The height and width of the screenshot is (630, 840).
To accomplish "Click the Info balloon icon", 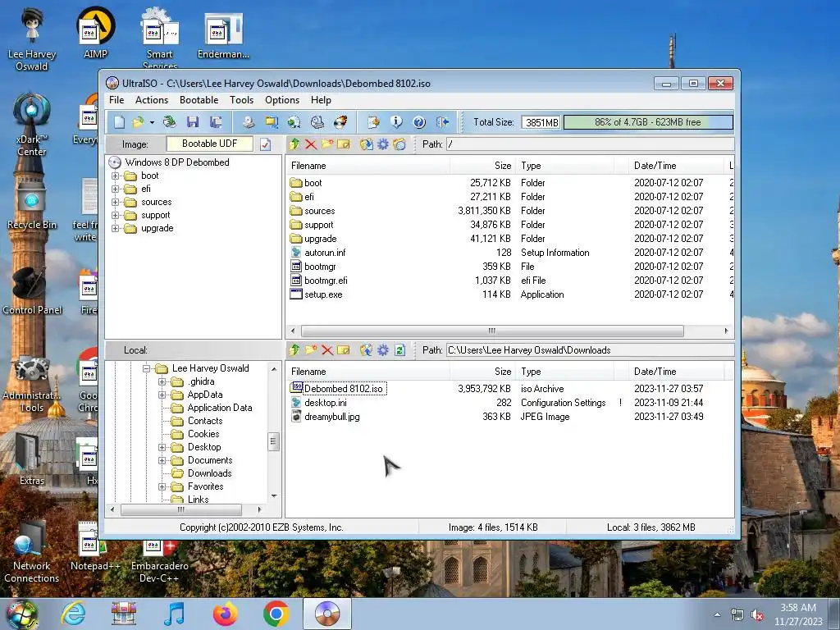I will 396,122.
